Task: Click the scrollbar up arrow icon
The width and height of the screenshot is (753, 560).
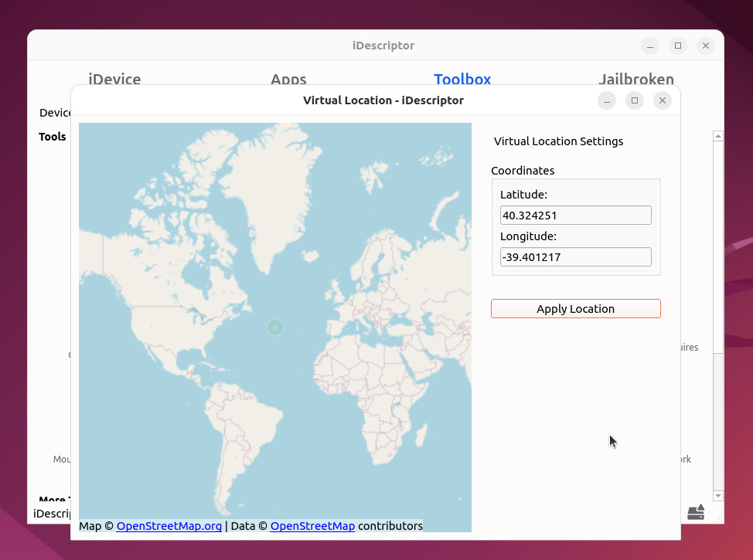Action: tap(717, 135)
